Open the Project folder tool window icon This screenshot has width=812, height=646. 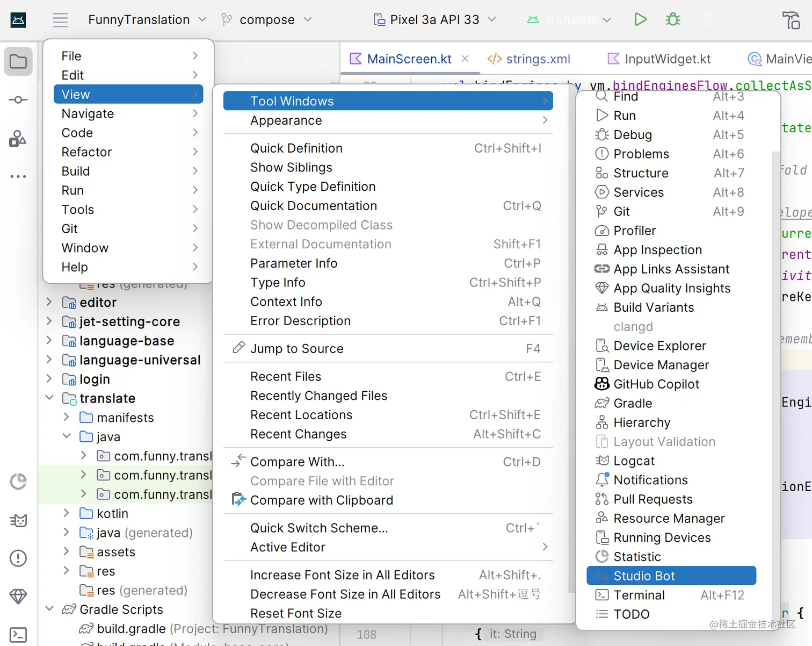[18, 62]
